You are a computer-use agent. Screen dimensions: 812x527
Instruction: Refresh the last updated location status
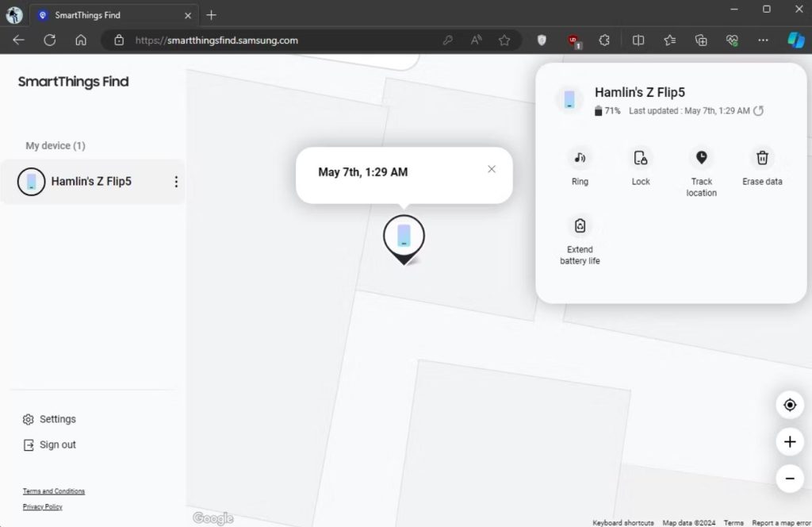pyautogui.click(x=758, y=111)
